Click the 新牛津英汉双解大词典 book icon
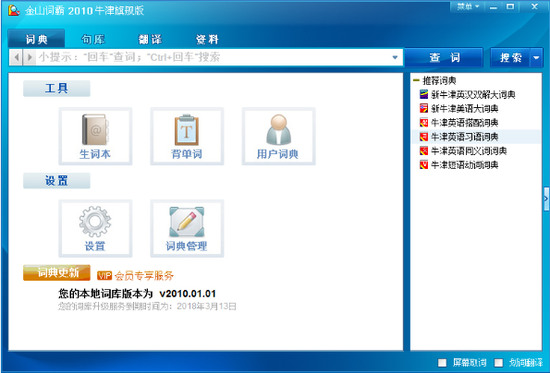This screenshot has width=550, height=373. pos(424,94)
